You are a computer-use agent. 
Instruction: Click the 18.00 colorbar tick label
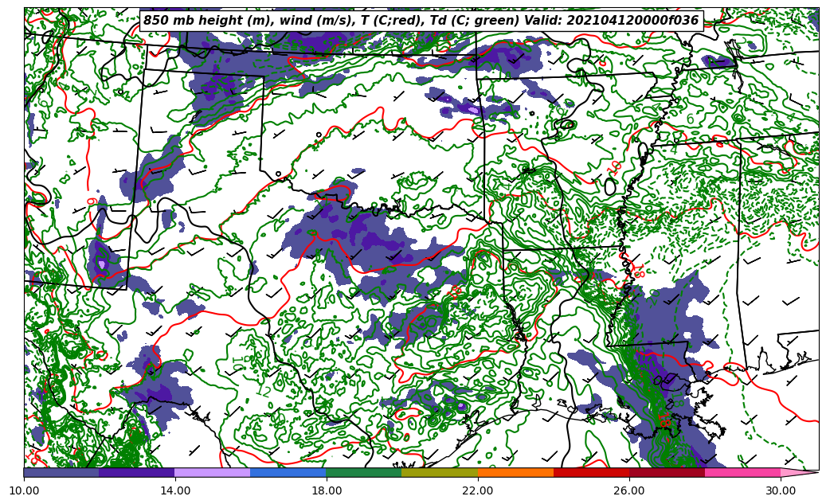pos(326,490)
